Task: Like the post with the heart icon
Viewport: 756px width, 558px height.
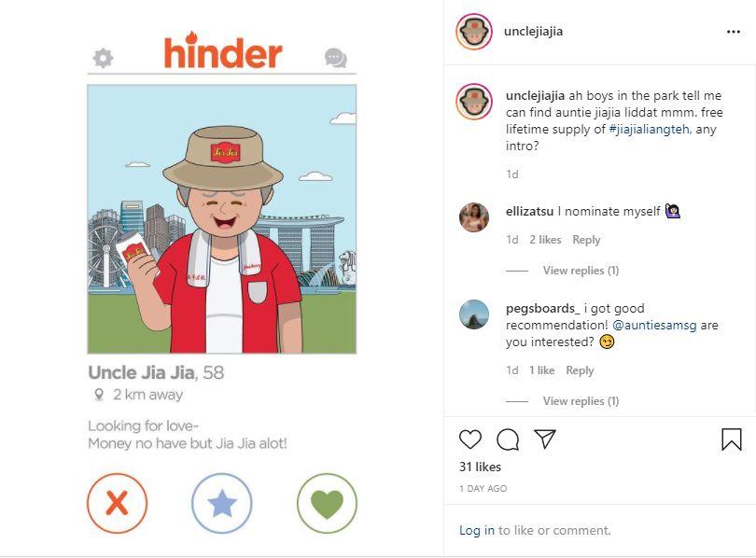Action: tap(470, 439)
